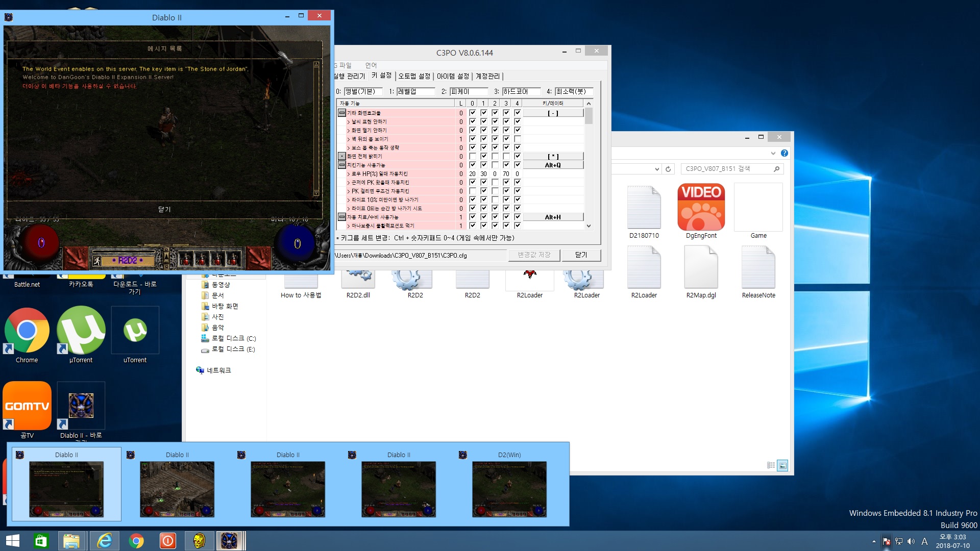Switch Explorer to large icons view
This screenshot has height=551, width=980.
point(782,465)
